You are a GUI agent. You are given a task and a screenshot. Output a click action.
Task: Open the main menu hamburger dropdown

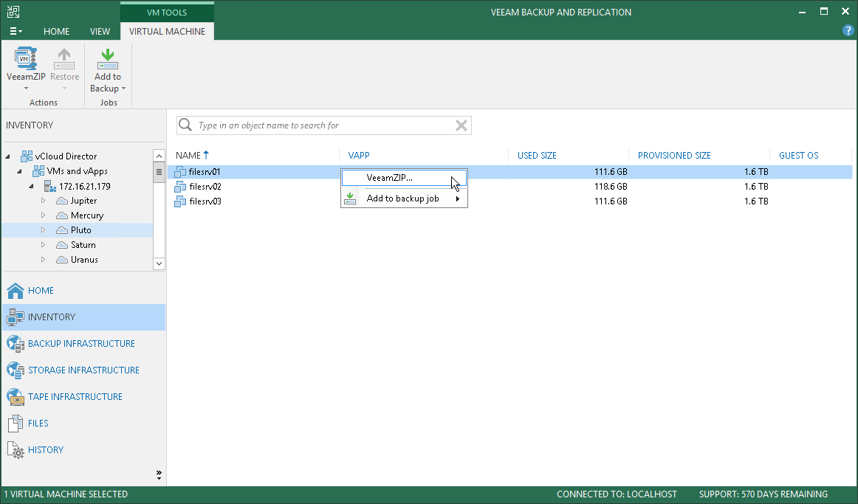(x=16, y=31)
